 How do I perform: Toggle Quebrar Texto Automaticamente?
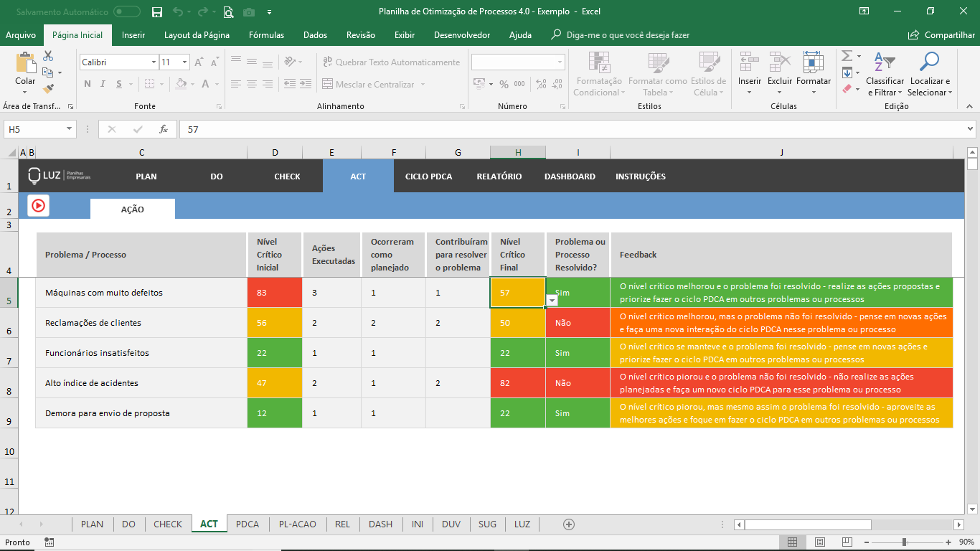[391, 62]
